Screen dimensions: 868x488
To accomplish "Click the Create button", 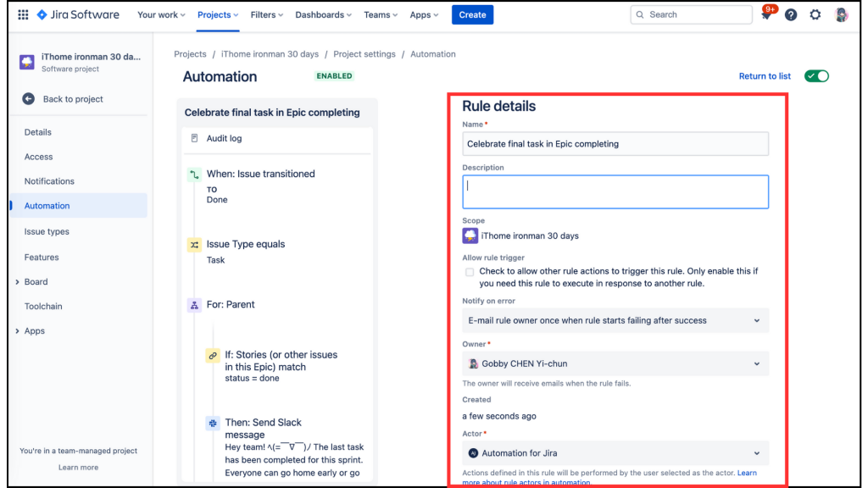I will tap(472, 15).
